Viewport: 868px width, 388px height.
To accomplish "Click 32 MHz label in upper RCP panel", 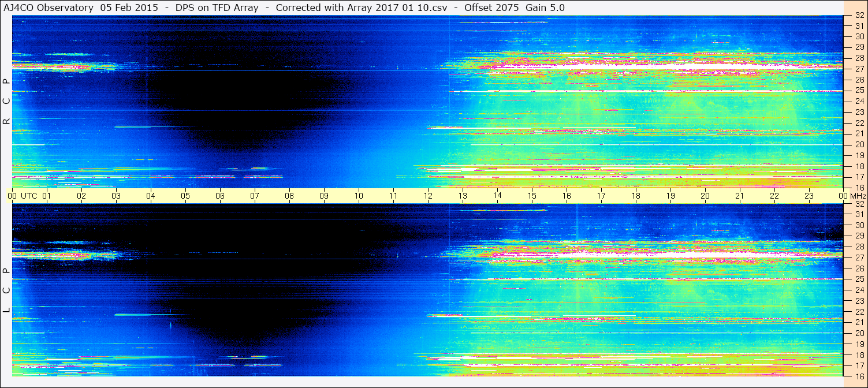I will click(859, 16).
